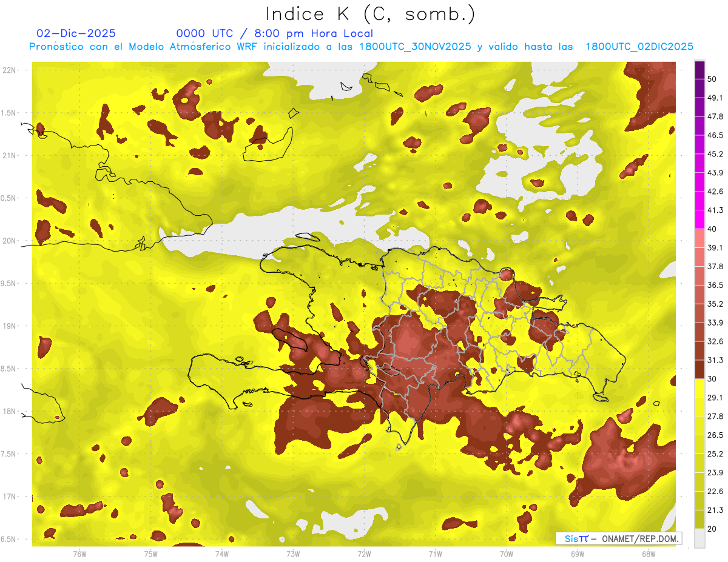Click the 7.5N latitude tick label
728x562 pixels.
point(9,454)
